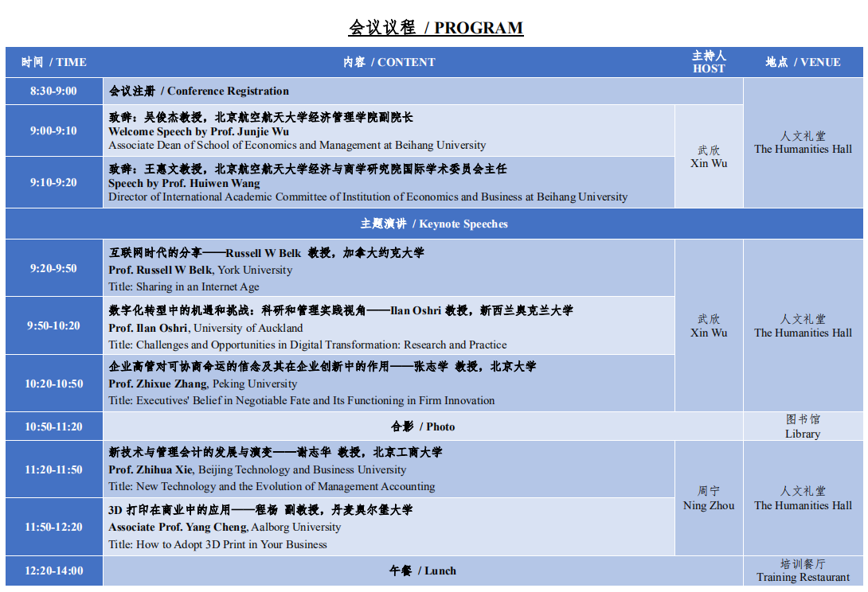Click the HOST column header
Screen dimensions: 868x592
(709, 62)
